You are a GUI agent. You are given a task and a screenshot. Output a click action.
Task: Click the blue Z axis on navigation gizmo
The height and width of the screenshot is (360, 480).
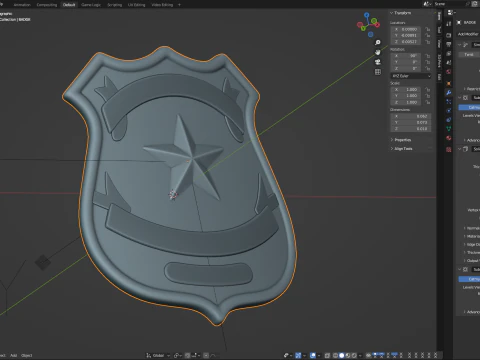point(367,15)
